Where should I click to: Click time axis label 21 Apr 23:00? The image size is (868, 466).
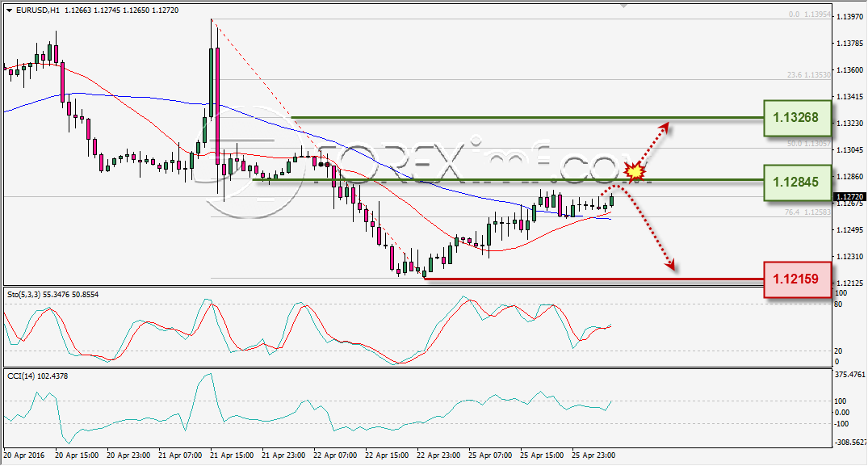[x=283, y=455]
